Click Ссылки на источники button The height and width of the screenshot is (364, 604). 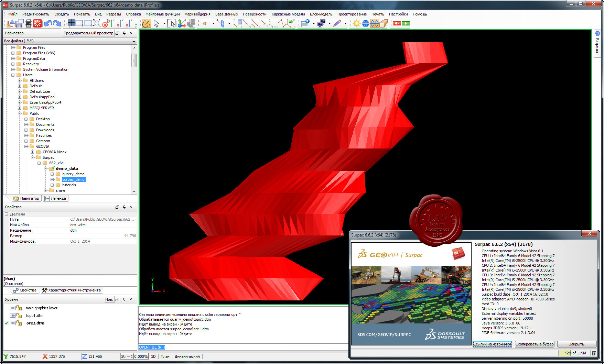click(492, 344)
